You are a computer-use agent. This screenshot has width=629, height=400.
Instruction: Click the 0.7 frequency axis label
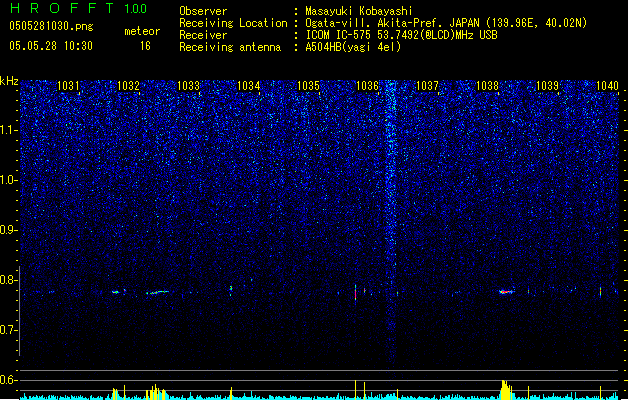coord(9,330)
